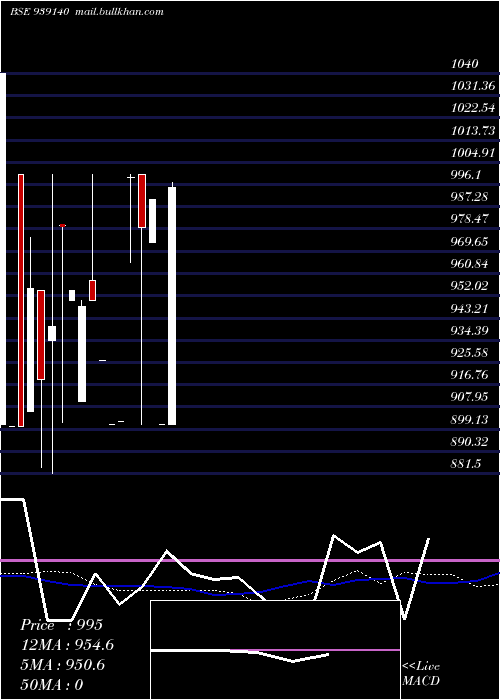500x700 pixels.
Task: Click the 1013.73 price axis label
Action: [x=473, y=130]
